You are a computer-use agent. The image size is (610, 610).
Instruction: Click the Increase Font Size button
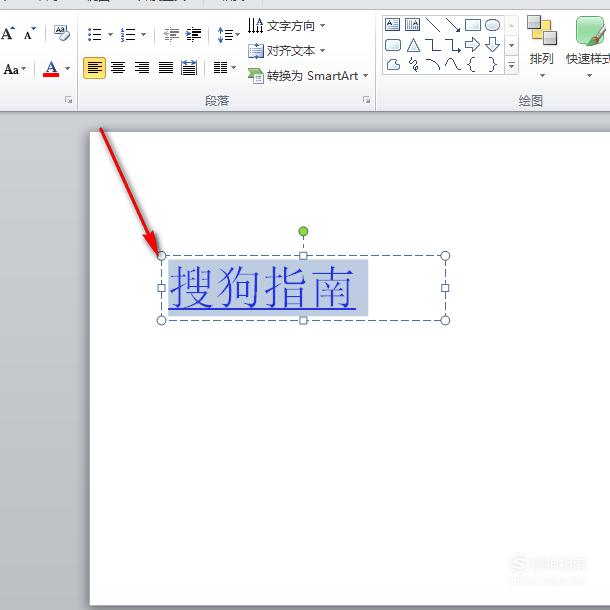point(8,33)
